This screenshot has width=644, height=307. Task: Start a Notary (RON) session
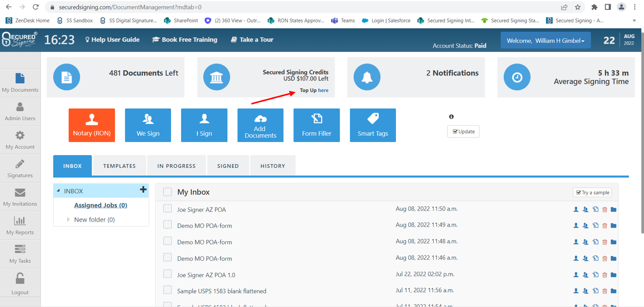click(x=92, y=125)
